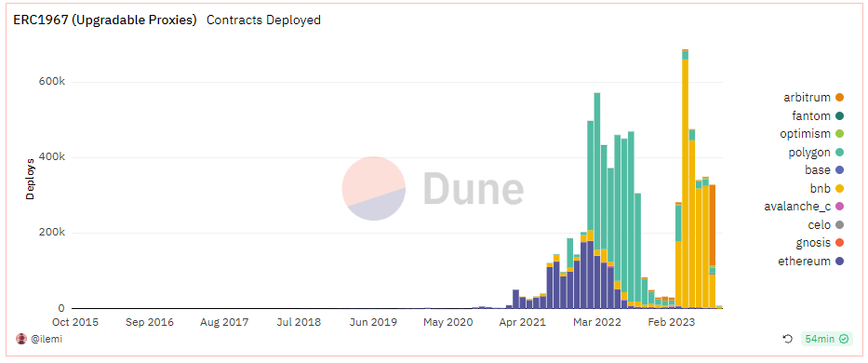Click the Feb 2023 x-axis label
This screenshot has height=363, width=868.
click(672, 322)
